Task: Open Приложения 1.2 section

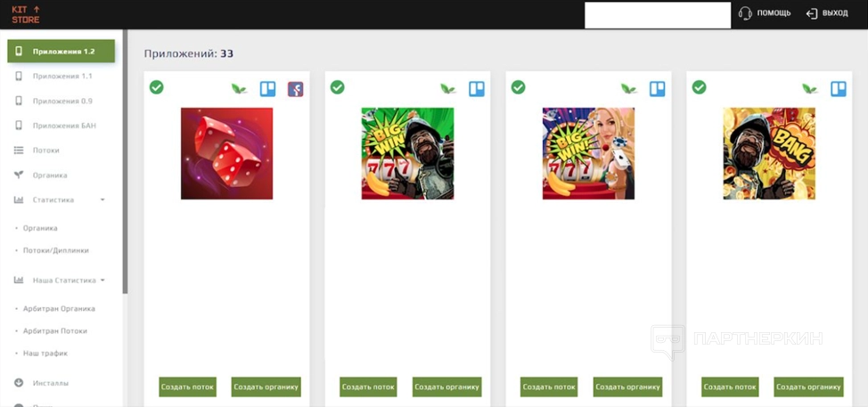Action: (x=61, y=52)
